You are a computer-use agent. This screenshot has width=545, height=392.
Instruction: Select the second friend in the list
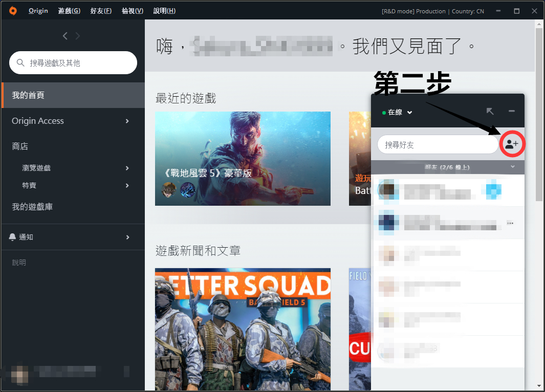448,223
